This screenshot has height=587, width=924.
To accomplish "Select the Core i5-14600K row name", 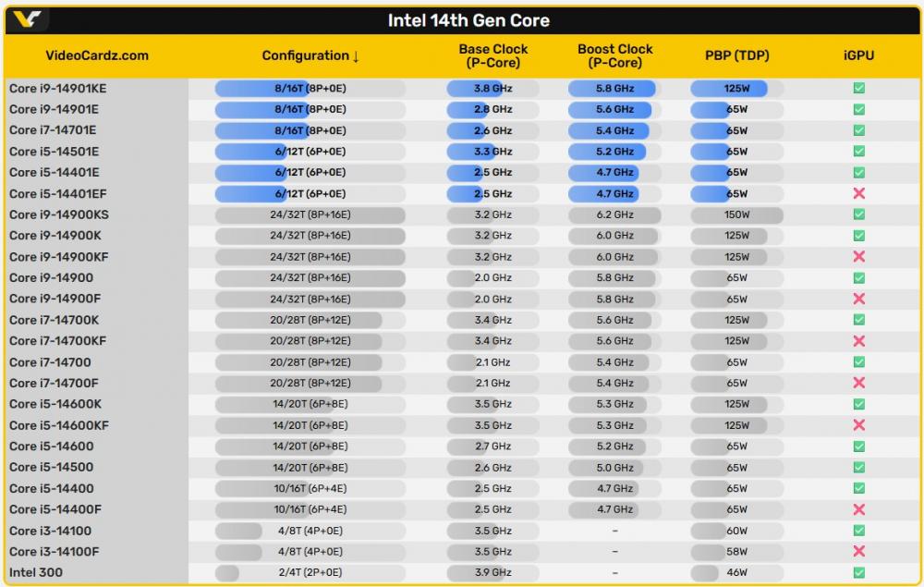I will 55,404.
